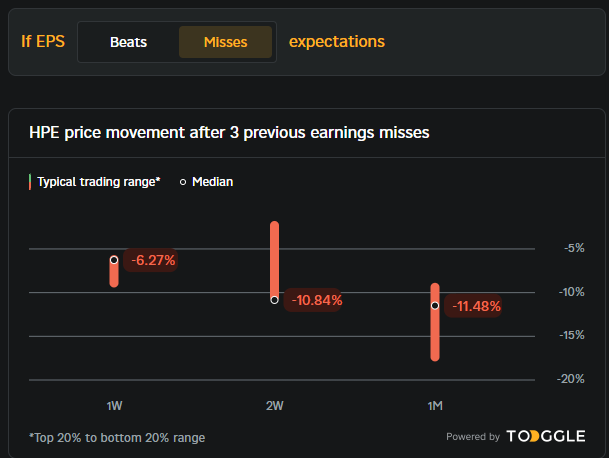Click the 1M median marker dot
609x458 pixels.
point(435,306)
